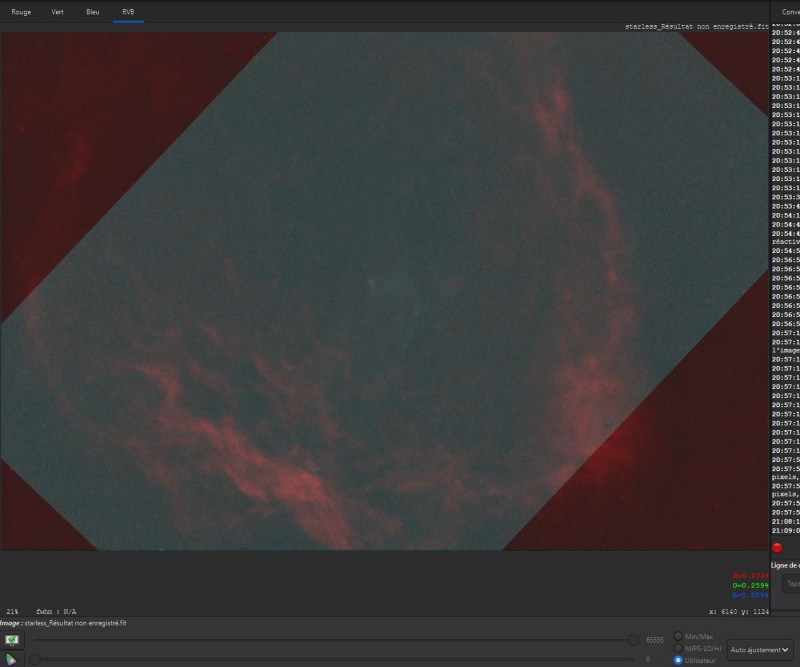
Task: Click the green-check image display icon
Action: tap(12, 639)
